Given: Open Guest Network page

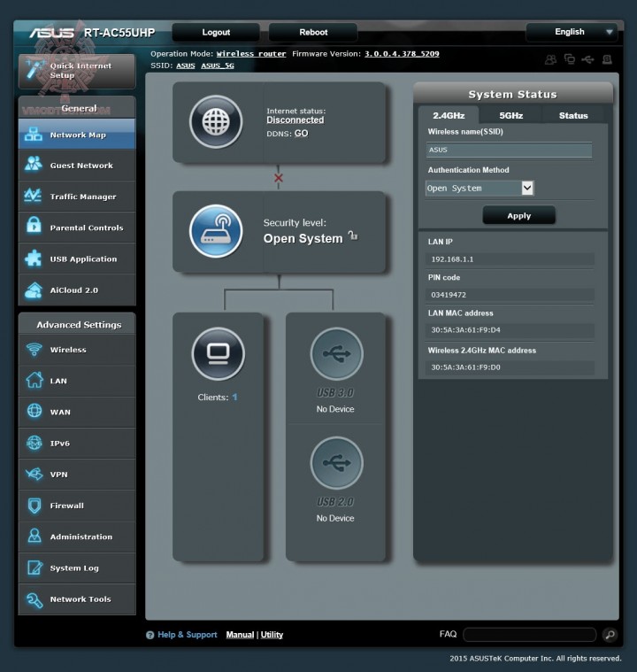Looking at the screenshot, I should (x=77, y=166).
